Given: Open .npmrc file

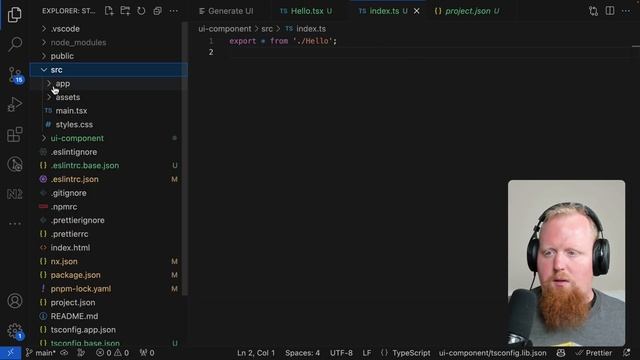Looking at the screenshot, I should (109, 207).
